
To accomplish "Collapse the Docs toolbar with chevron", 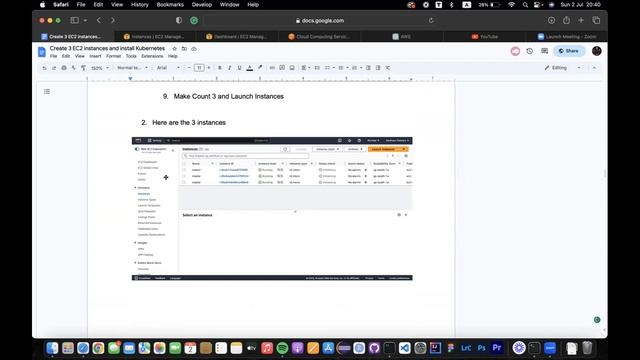I will pos(594,68).
